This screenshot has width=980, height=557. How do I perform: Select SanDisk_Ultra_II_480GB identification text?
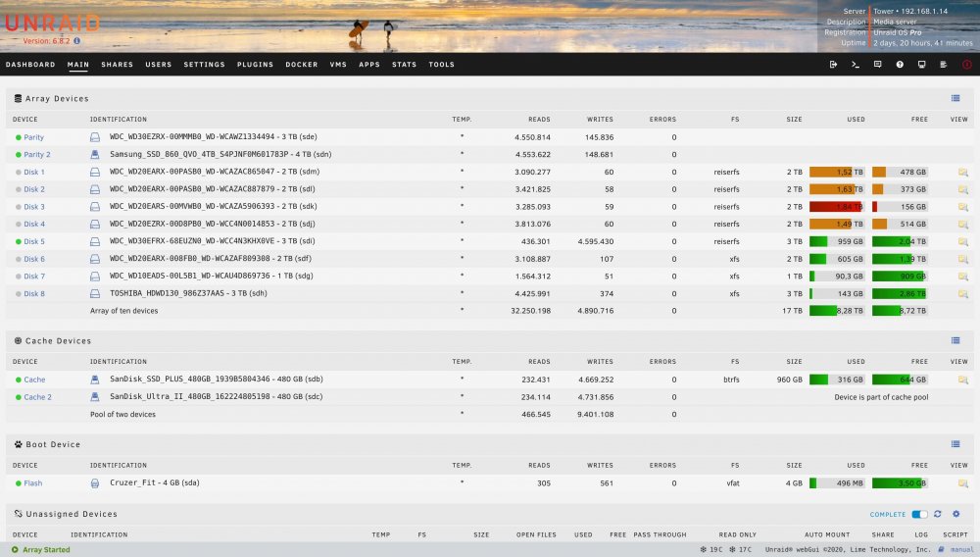tap(217, 396)
